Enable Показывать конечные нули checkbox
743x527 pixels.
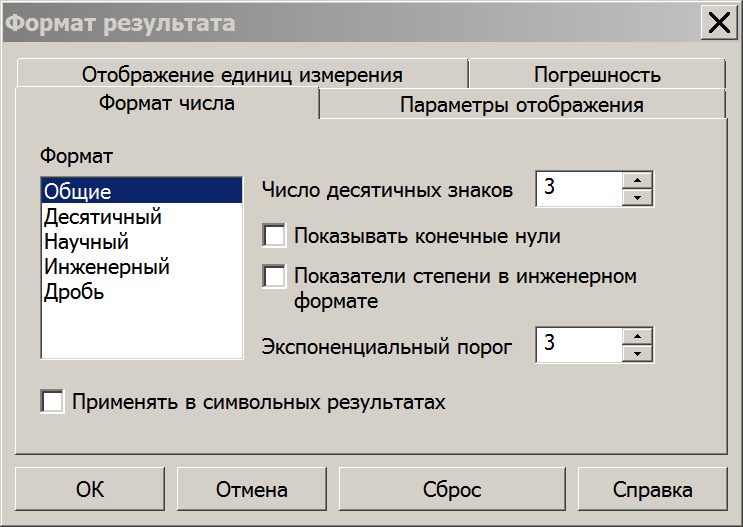point(274,236)
